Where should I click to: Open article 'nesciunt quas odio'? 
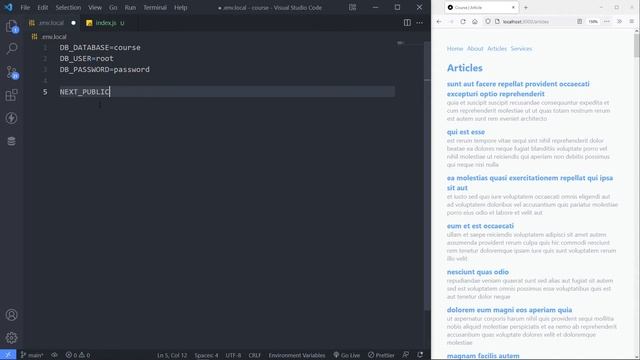point(478,272)
